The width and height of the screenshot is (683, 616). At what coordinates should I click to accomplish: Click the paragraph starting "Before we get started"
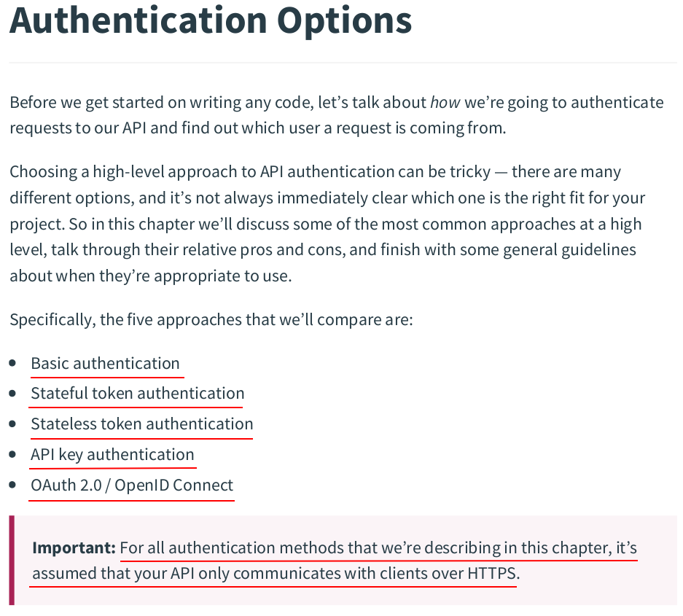(336, 115)
